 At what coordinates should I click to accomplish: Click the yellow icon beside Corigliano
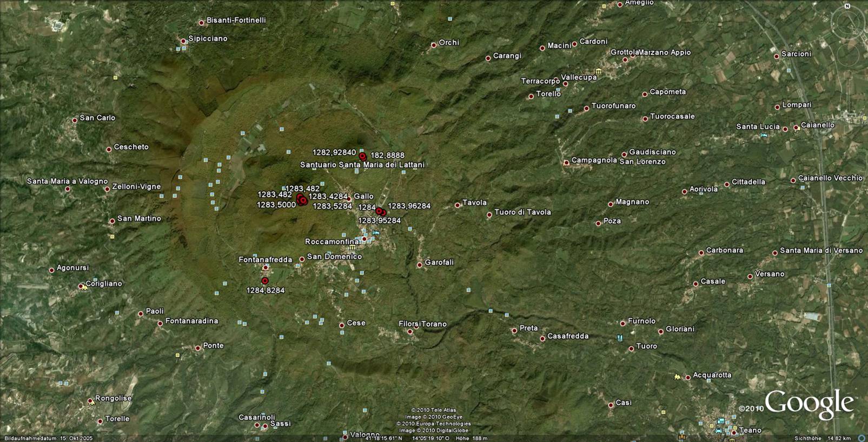pyautogui.click(x=84, y=287)
